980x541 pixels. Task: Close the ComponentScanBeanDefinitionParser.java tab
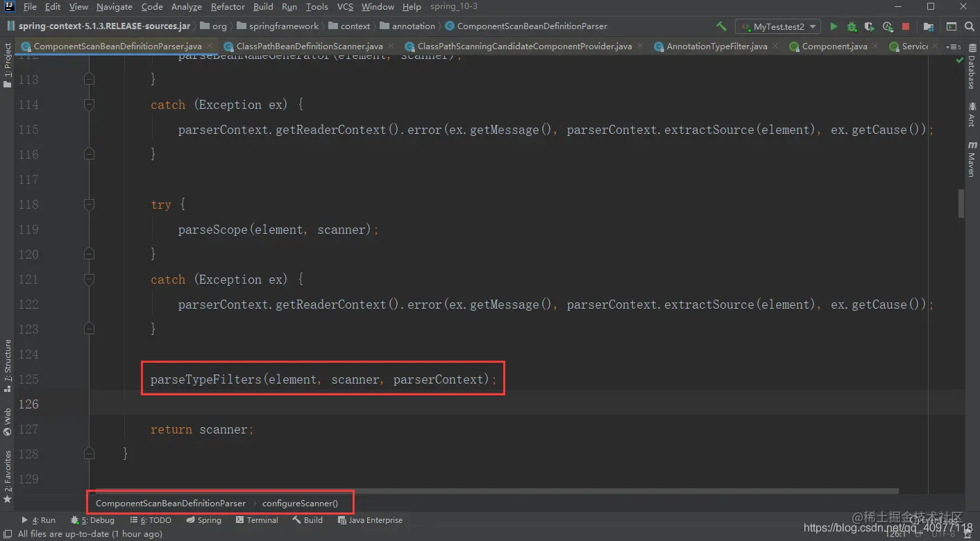click(210, 46)
